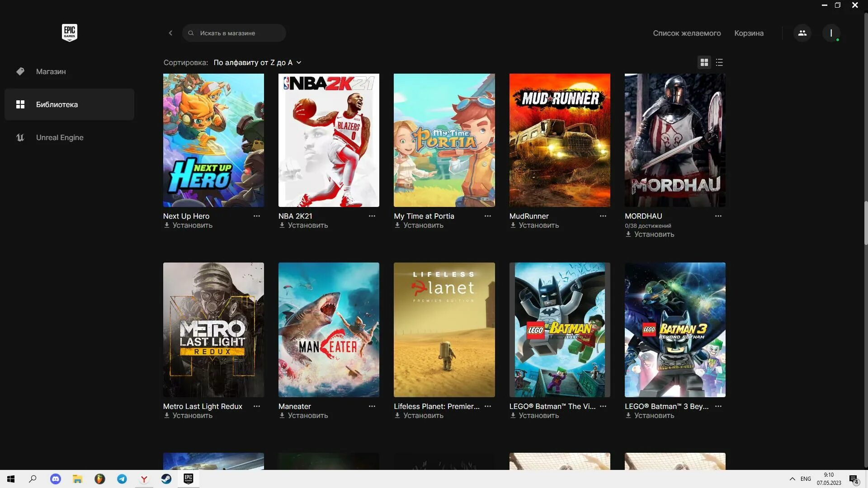Open Yandex Browser from the taskbar

point(144,479)
